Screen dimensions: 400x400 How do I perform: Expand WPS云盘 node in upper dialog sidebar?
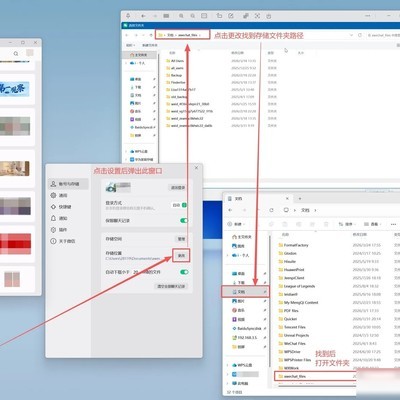[x=126, y=151]
